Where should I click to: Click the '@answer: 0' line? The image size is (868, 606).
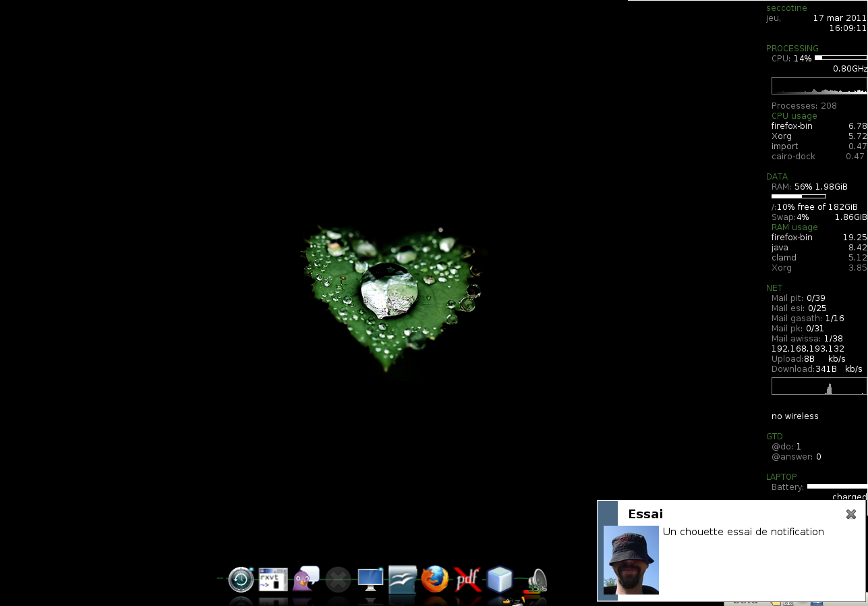(x=797, y=457)
